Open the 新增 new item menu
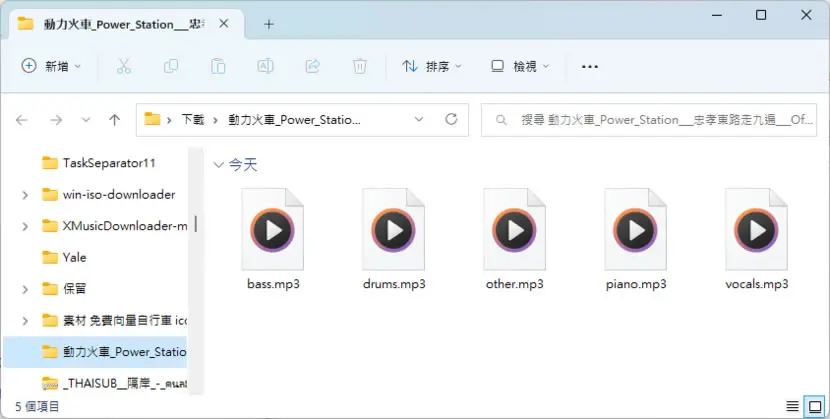The image size is (830, 419). (51, 66)
